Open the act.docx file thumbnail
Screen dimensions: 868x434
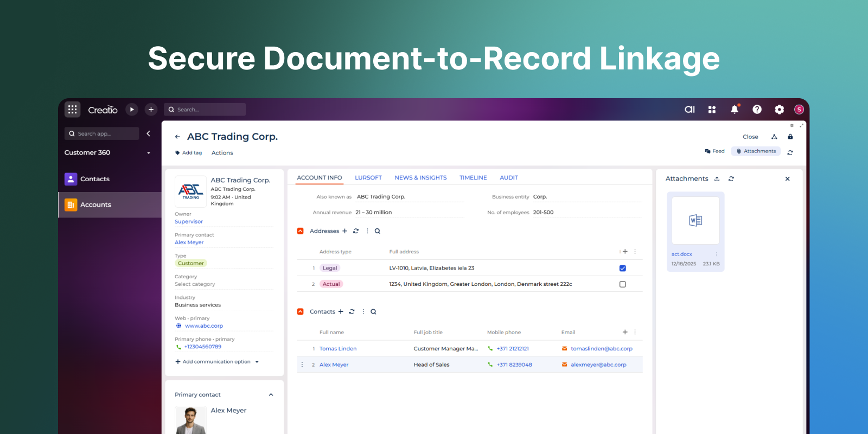pos(695,221)
